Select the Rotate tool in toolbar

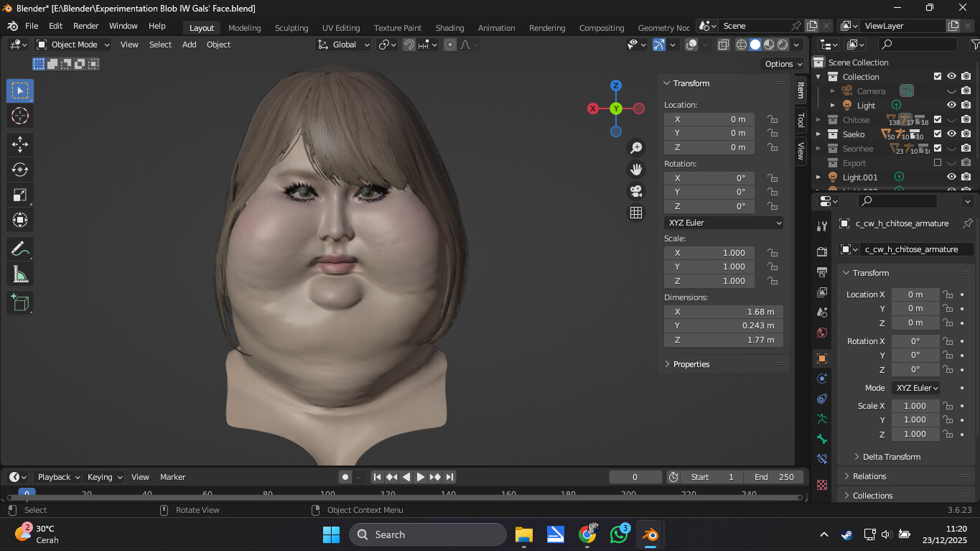pos(20,170)
